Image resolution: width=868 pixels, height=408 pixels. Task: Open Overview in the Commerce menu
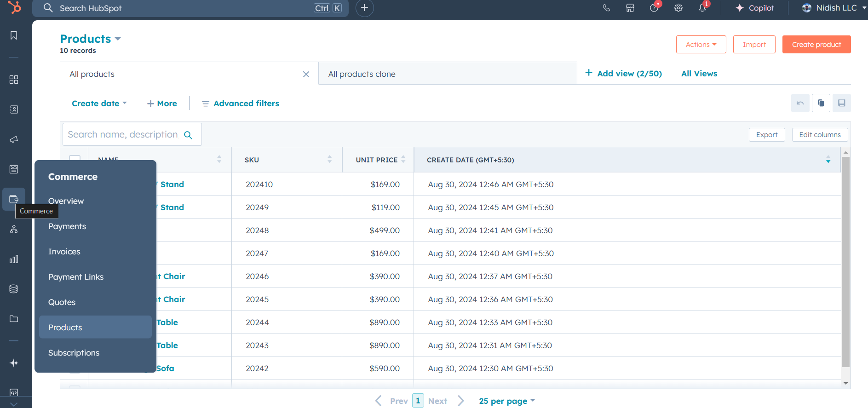coord(66,201)
